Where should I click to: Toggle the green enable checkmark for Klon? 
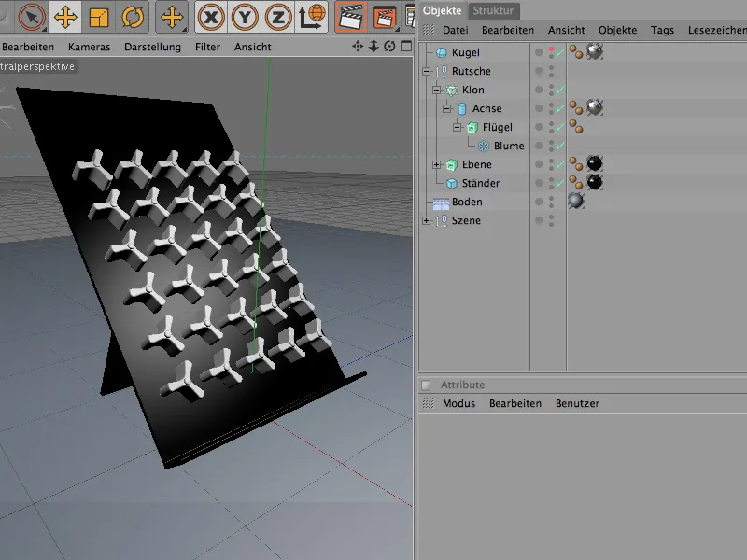point(558,91)
